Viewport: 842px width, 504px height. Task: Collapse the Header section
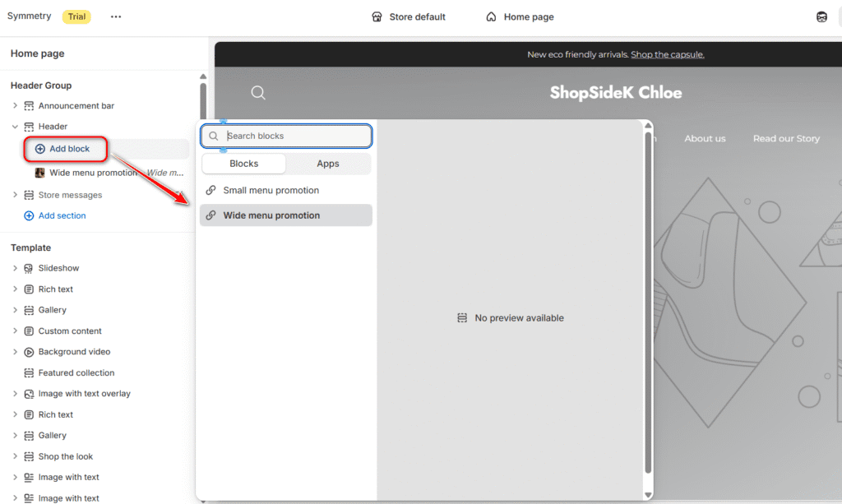15,127
